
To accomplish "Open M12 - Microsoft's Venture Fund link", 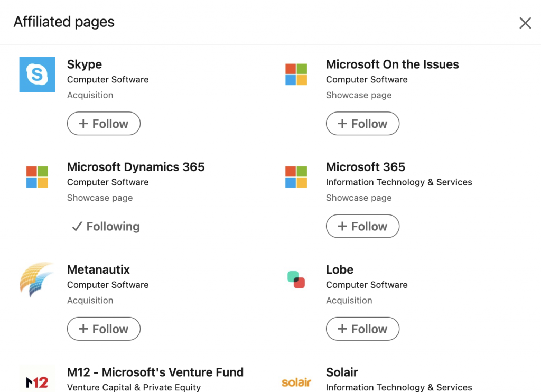I will point(155,372).
